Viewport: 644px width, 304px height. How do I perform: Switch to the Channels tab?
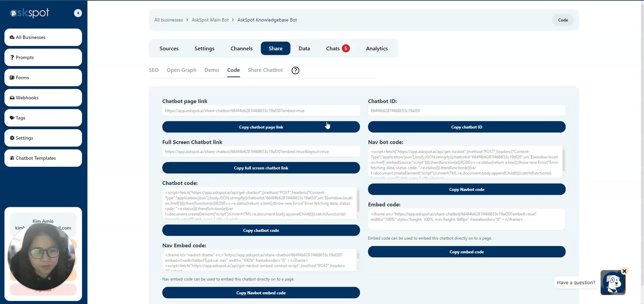[241, 49]
